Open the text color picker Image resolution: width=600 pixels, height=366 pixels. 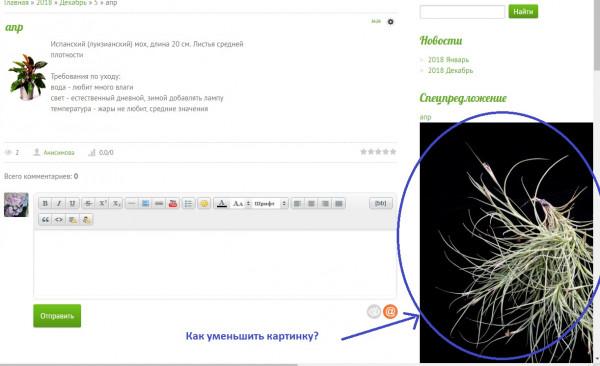click(222, 203)
